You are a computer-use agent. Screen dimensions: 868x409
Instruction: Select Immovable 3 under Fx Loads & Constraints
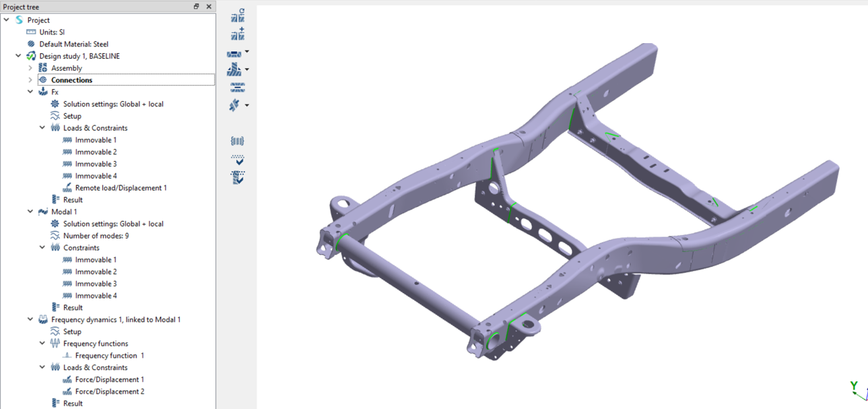click(x=96, y=164)
